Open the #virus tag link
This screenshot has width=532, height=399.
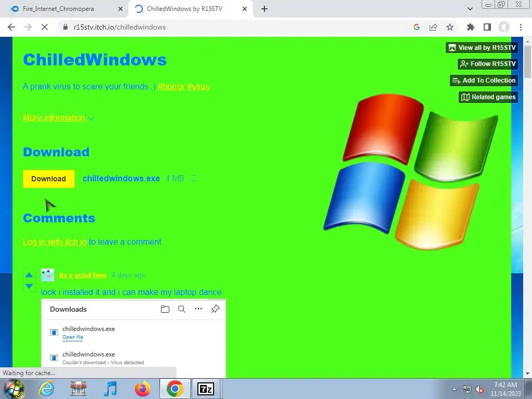[198, 87]
